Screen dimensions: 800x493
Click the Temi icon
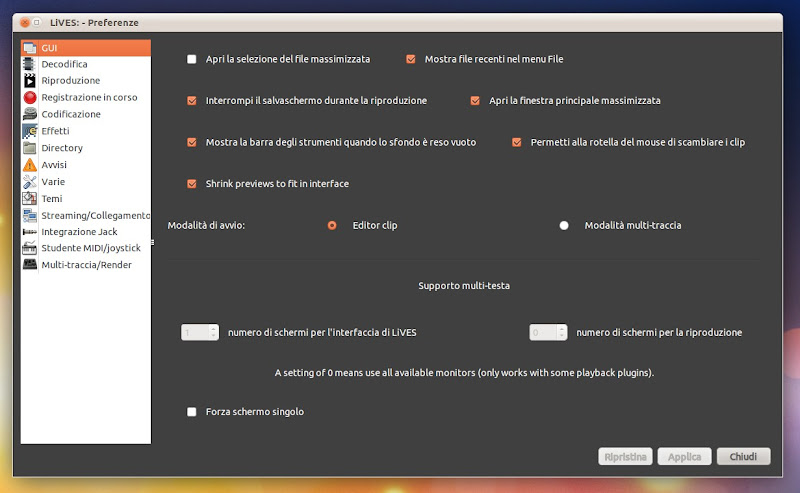coord(30,198)
